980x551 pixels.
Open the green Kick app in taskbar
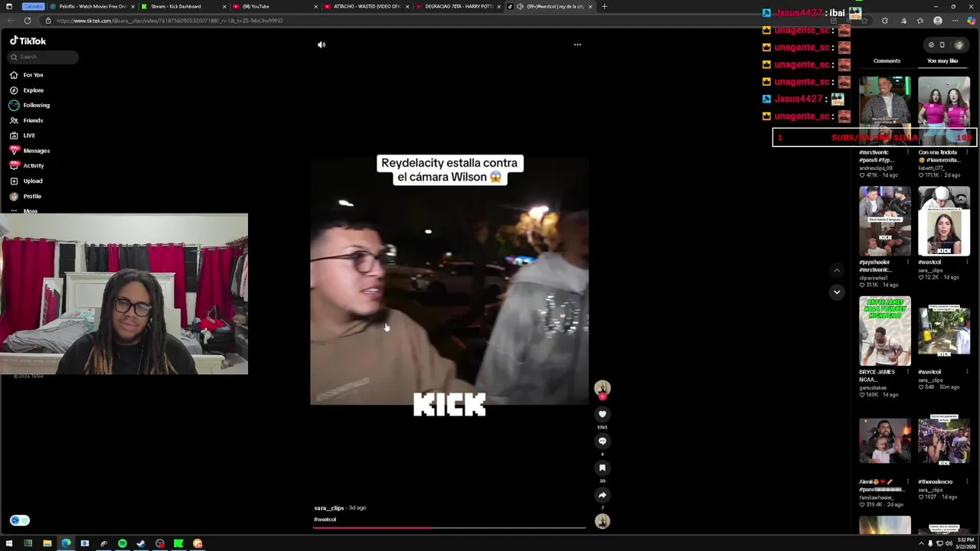178,543
